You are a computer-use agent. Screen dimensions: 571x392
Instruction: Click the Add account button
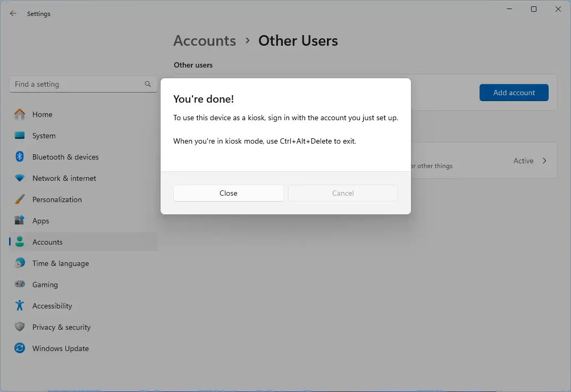(514, 93)
